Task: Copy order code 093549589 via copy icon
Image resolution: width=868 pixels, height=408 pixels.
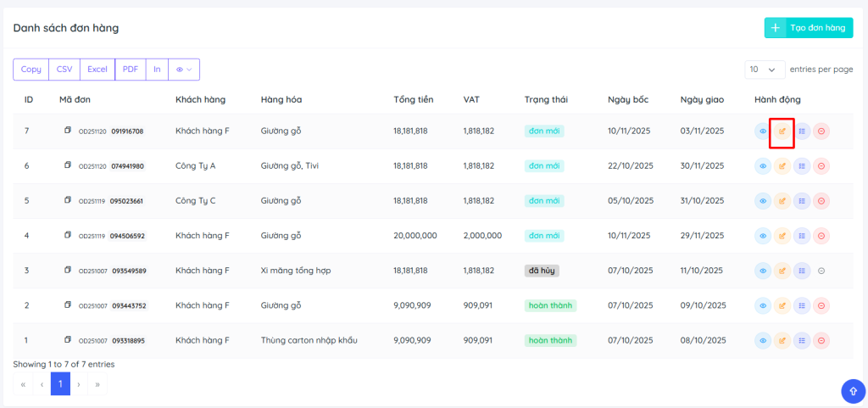Action: pos(68,270)
